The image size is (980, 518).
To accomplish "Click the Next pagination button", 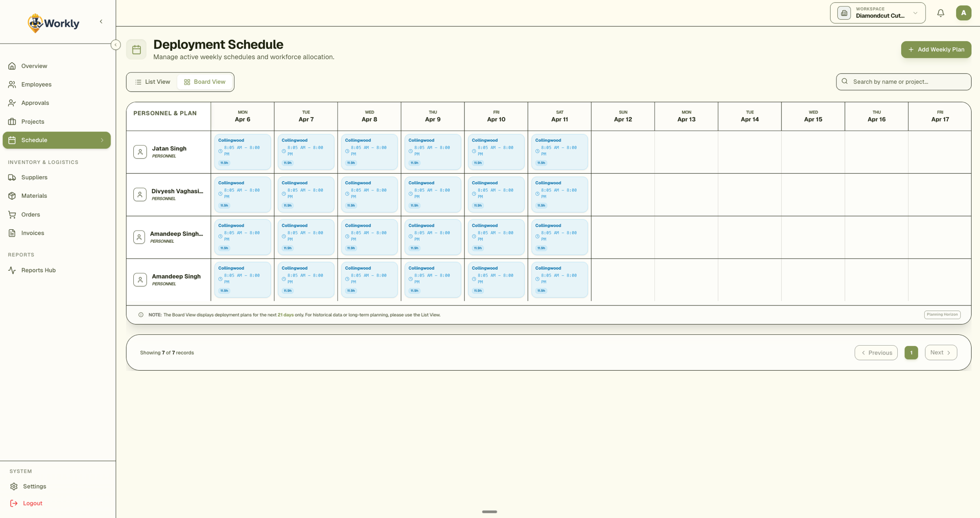I will pos(940,353).
